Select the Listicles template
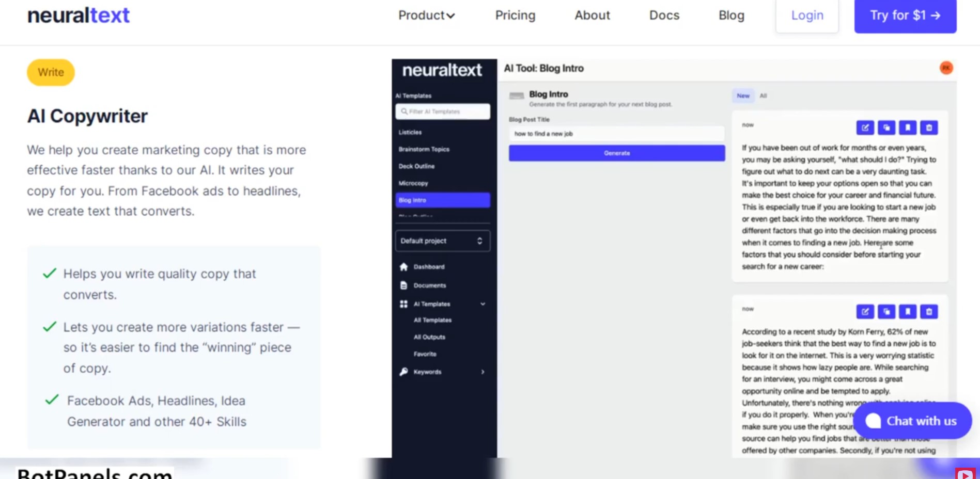Image resolution: width=980 pixels, height=479 pixels. [x=410, y=133]
